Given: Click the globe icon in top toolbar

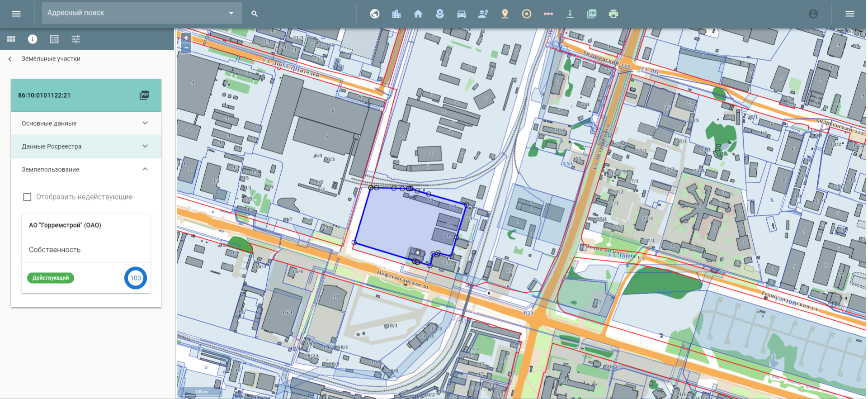Looking at the screenshot, I should point(374,14).
